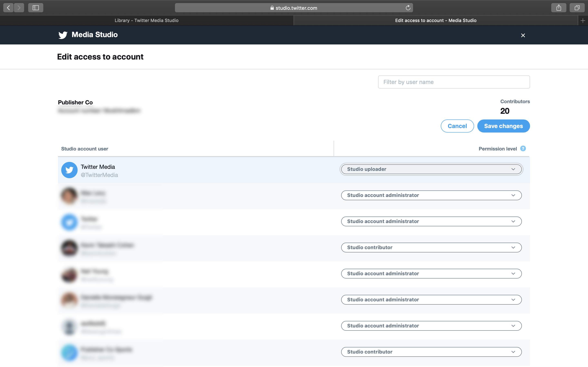Click the Safari back navigation arrow
Image resolution: width=588 pixels, height=367 pixels.
click(9, 8)
